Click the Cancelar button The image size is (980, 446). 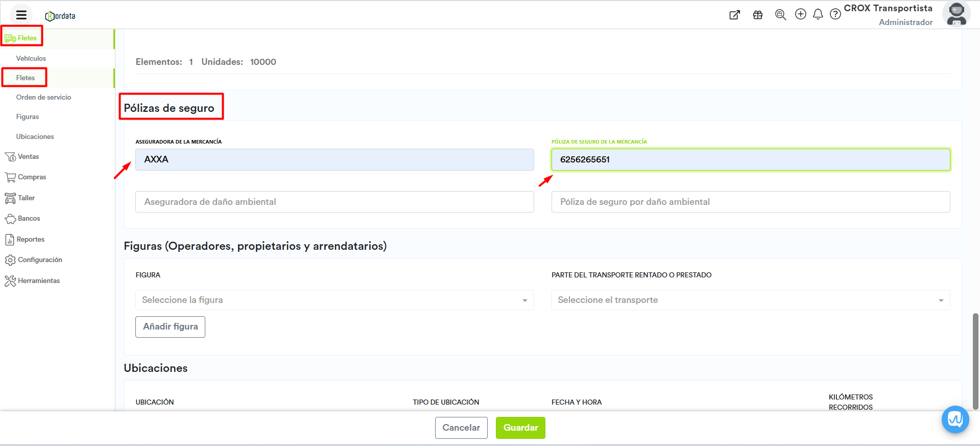pos(461,428)
